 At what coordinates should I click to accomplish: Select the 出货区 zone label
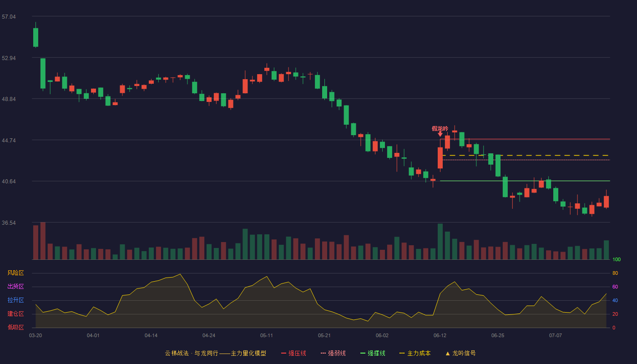point(15,287)
